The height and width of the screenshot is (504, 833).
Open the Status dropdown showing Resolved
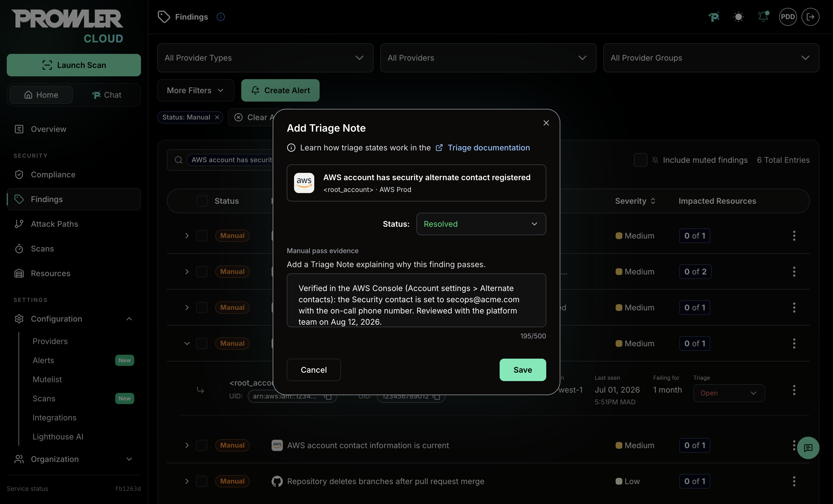tap(481, 224)
